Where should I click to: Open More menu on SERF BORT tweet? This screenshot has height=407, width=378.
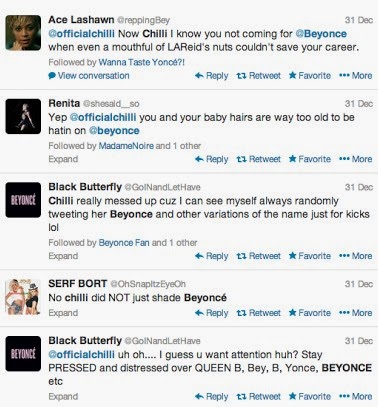[x=356, y=313]
